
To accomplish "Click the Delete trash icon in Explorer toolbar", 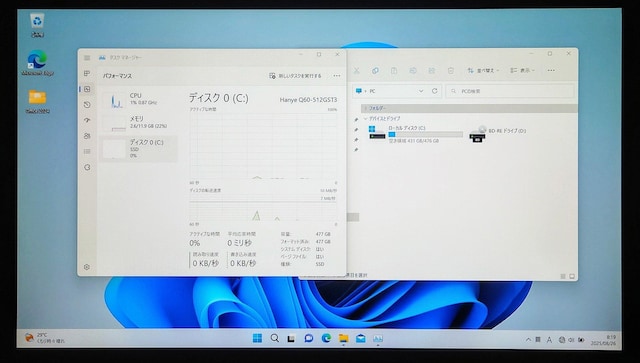I will 451,71.
